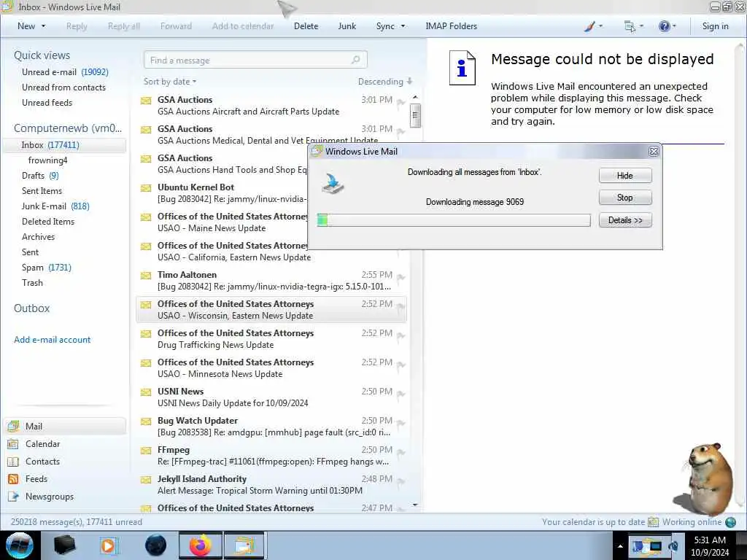Toggle the Descending sort order arrow
747x560 pixels.
pos(410,82)
